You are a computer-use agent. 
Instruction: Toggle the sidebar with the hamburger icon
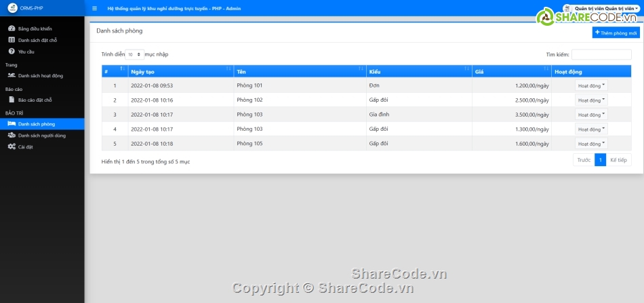pos(94,8)
